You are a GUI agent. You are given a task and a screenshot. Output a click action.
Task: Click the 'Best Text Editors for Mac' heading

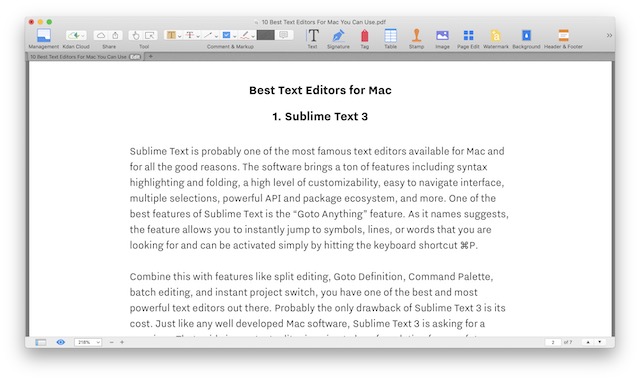pos(320,90)
